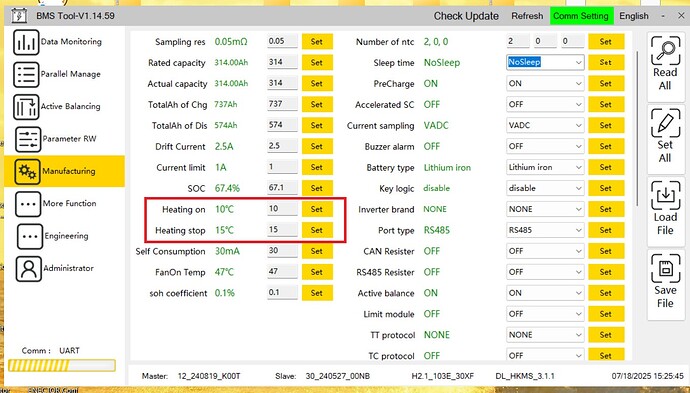The image size is (690, 393).
Task: Click the Heating stop input field
Action: [282, 230]
